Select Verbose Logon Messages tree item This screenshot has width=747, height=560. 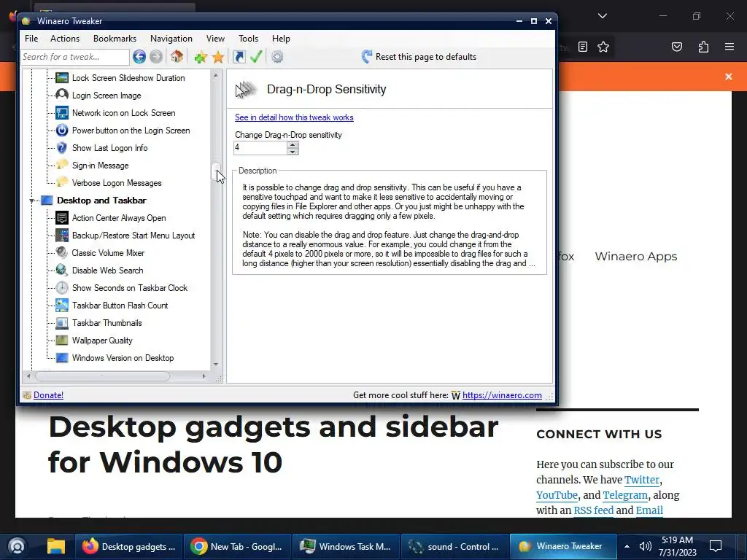click(x=116, y=183)
